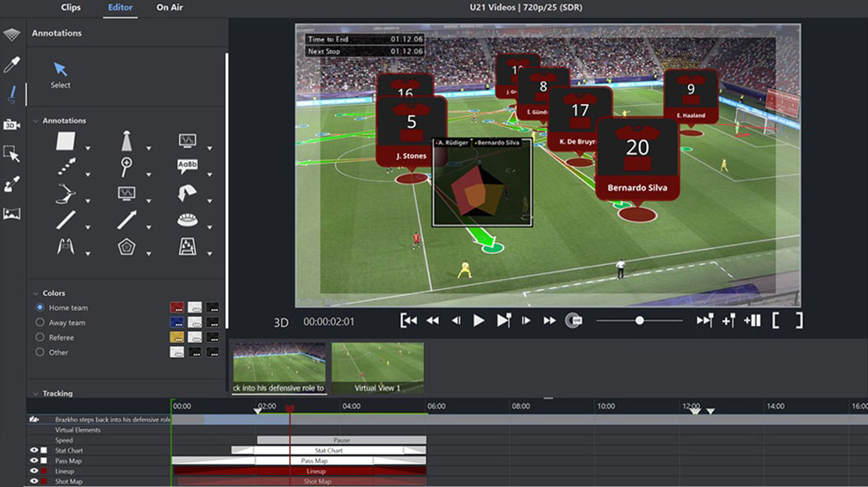Screen dimensions: 868x487
Task: Open the 3D camera tool in sidebar
Action: pyautogui.click(x=12, y=125)
